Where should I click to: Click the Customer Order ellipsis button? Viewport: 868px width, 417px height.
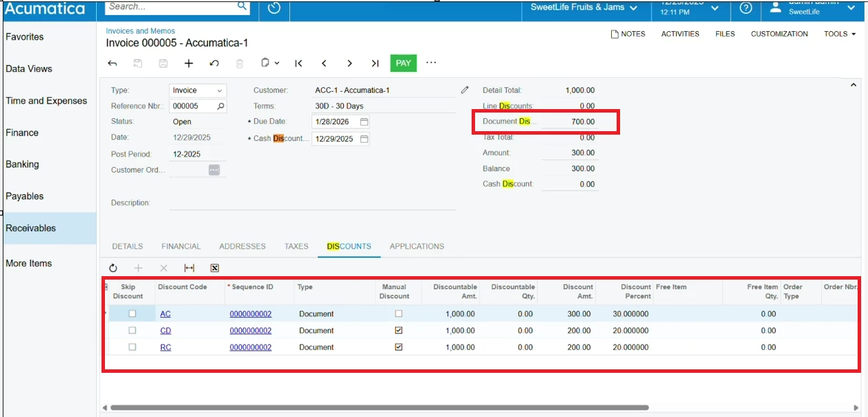tap(214, 170)
